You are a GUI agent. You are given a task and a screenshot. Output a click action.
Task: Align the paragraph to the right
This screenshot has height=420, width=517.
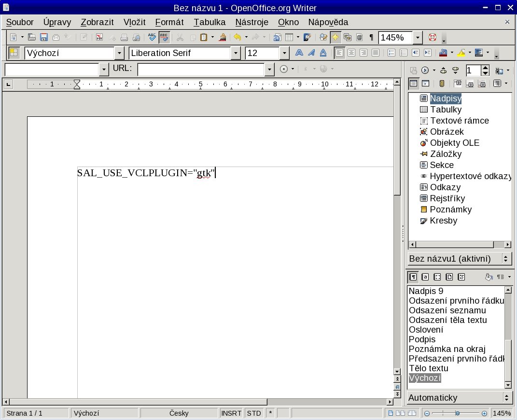363,53
